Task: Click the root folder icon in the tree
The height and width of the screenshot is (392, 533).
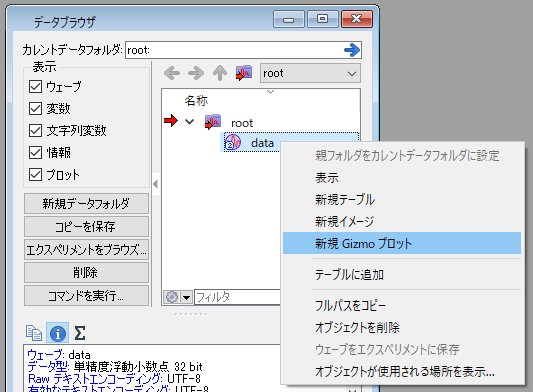Action: coord(213,122)
